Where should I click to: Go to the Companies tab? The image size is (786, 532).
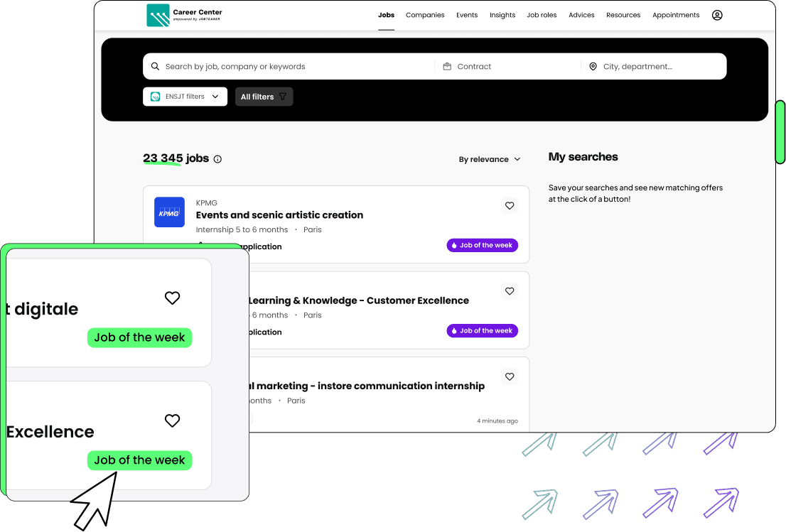425,15
